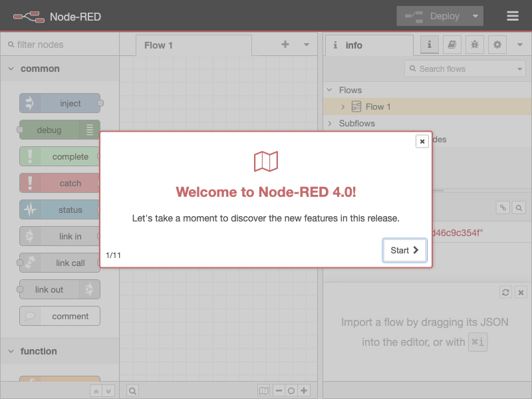This screenshot has height=399, width=532.
Task: Zoom out the workspace with minus
Action: pos(279,391)
